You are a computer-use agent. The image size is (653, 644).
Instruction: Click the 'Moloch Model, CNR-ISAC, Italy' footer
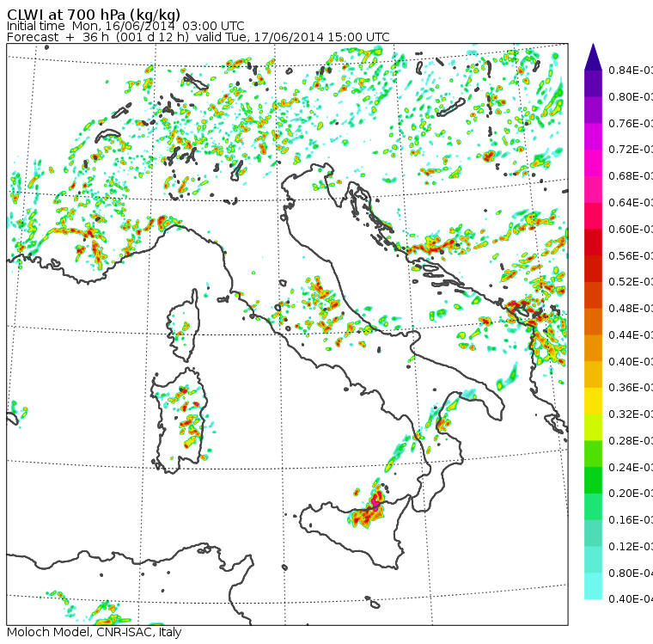click(95, 632)
